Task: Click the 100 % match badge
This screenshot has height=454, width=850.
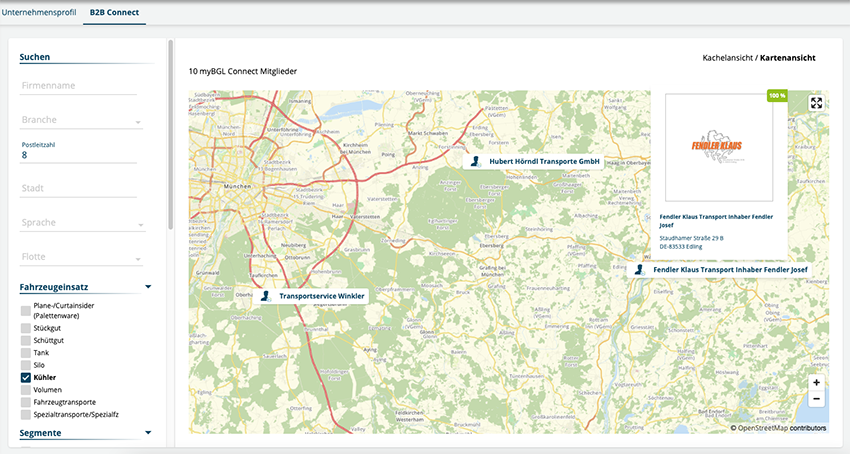Action: 777,95
